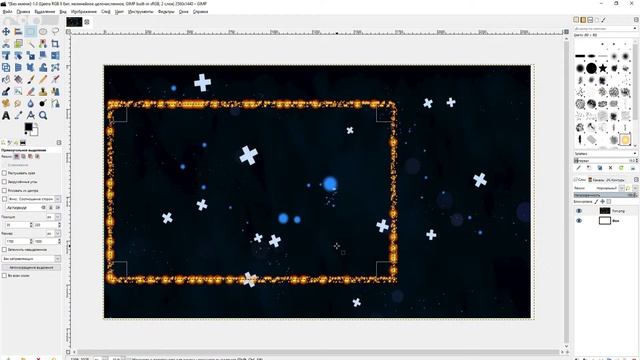Switch to the Каналы tab

point(596,180)
